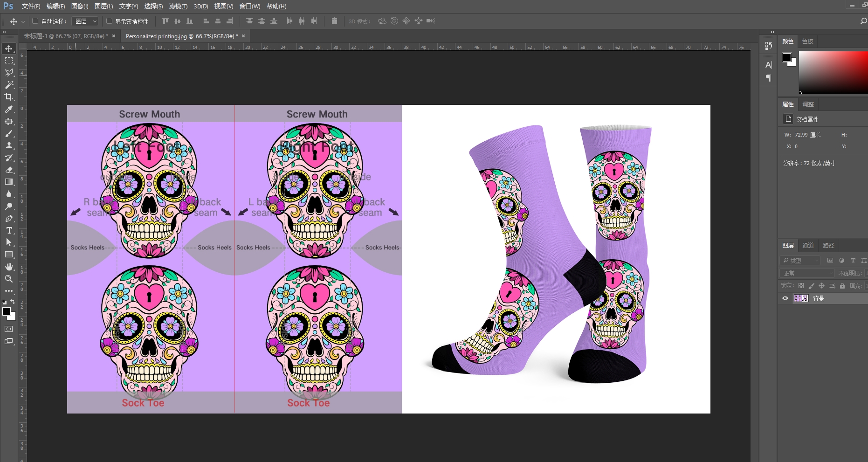Open the Character panel icon

(769, 65)
